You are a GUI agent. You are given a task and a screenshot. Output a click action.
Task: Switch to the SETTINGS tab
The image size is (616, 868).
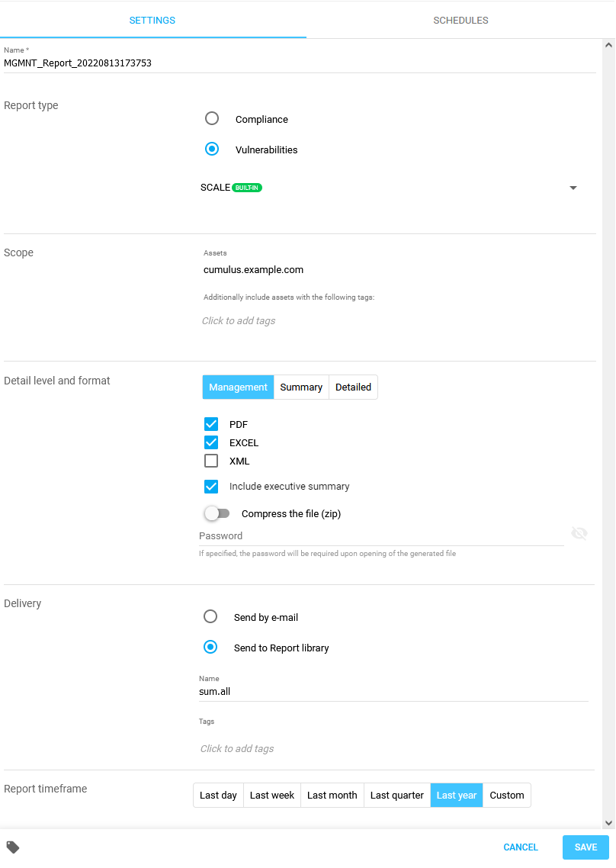click(152, 21)
